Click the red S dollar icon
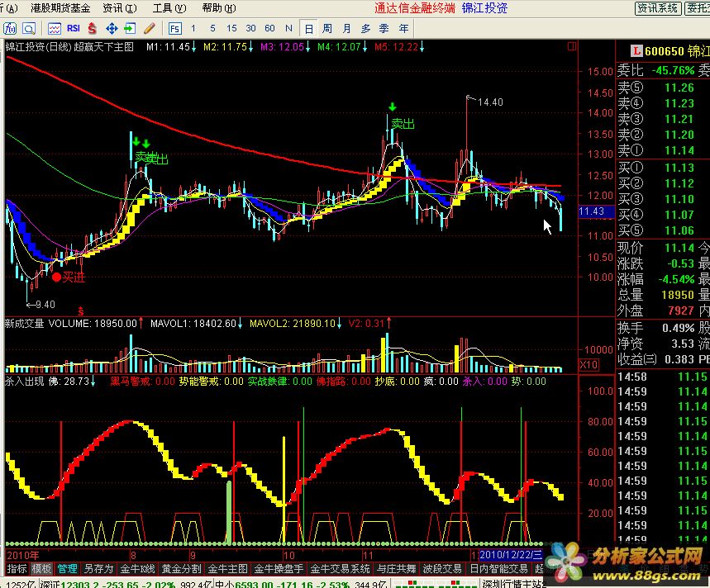Image resolution: width=710 pixels, height=588 pixels. pos(93,29)
